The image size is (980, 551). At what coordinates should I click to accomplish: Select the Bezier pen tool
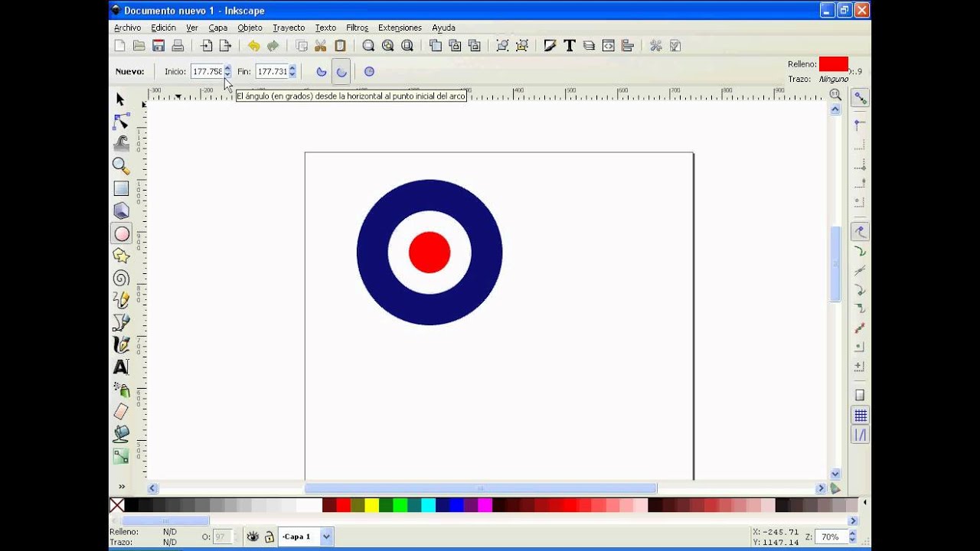click(121, 322)
